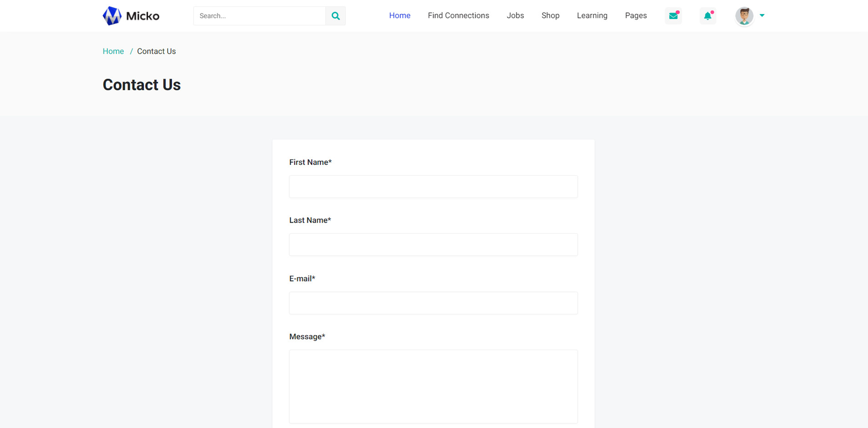This screenshot has width=868, height=428.
Task: Open the messages envelope icon
Action: [673, 16]
